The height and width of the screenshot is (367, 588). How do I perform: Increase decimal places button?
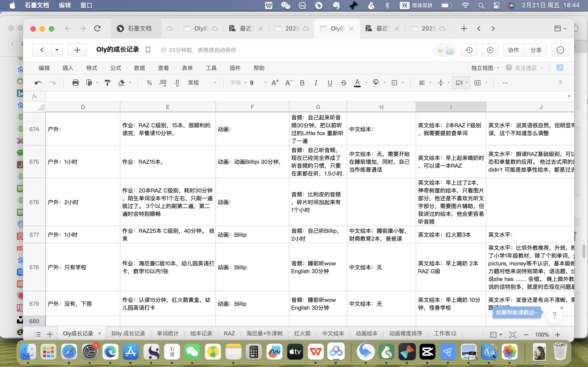(163, 83)
